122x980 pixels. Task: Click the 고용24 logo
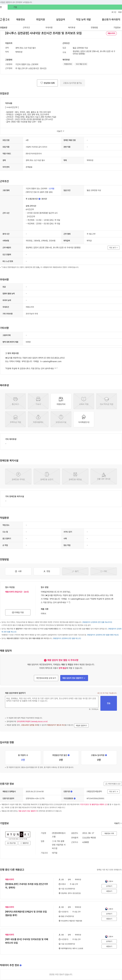click(5, 19)
